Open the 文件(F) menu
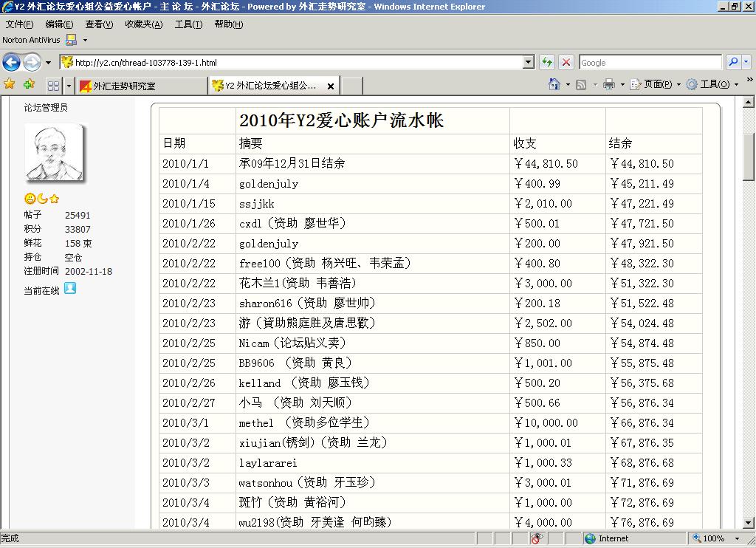The width and height of the screenshot is (756, 548). pyautogui.click(x=20, y=24)
